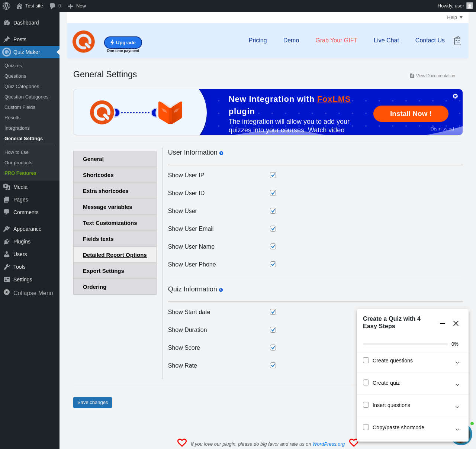Open the Media sidebar icon
476x449 pixels.
coord(7,187)
